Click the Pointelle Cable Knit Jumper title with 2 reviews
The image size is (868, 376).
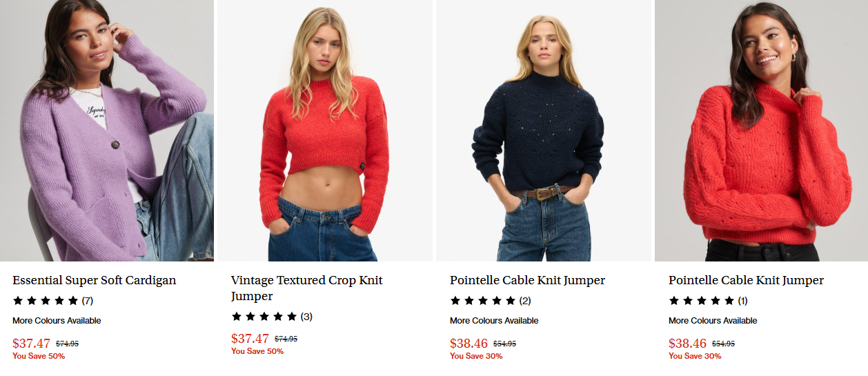[527, 280]
